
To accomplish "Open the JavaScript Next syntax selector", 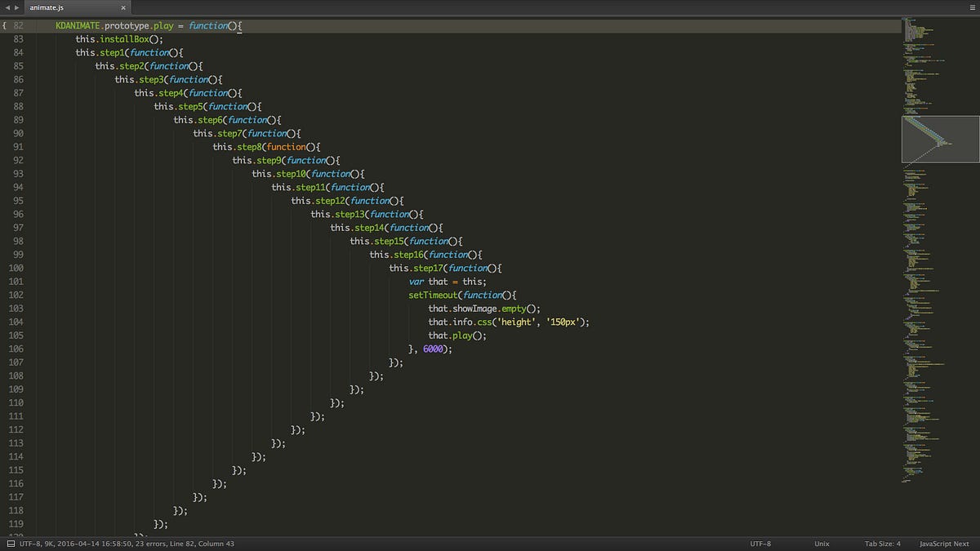I will click(x=944, y=543).
